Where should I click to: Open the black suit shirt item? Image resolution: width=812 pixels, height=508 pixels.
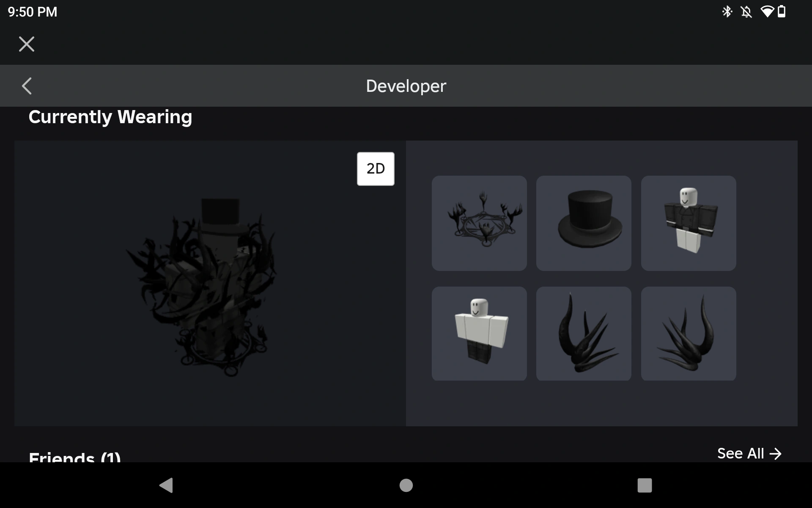[x=689, y=223]
